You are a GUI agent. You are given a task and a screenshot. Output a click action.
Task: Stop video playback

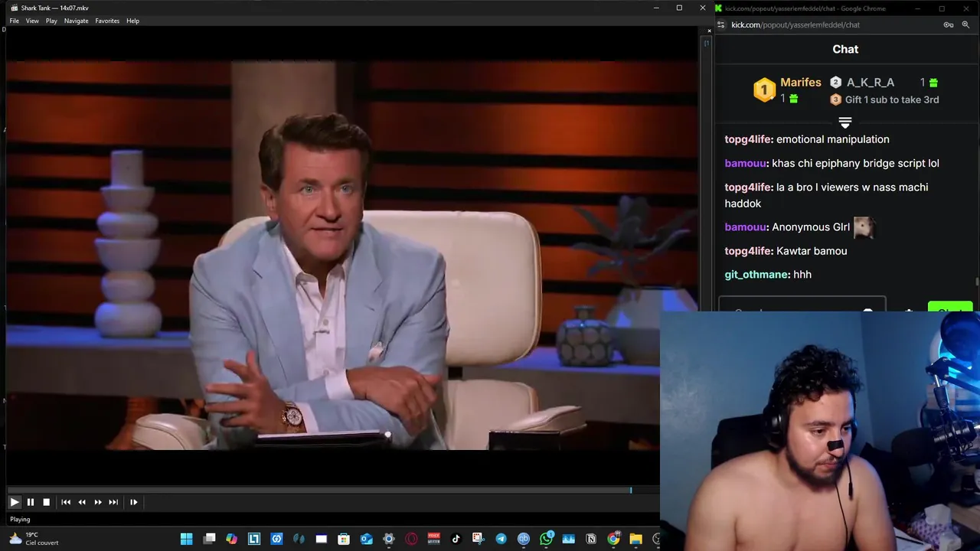46,502
